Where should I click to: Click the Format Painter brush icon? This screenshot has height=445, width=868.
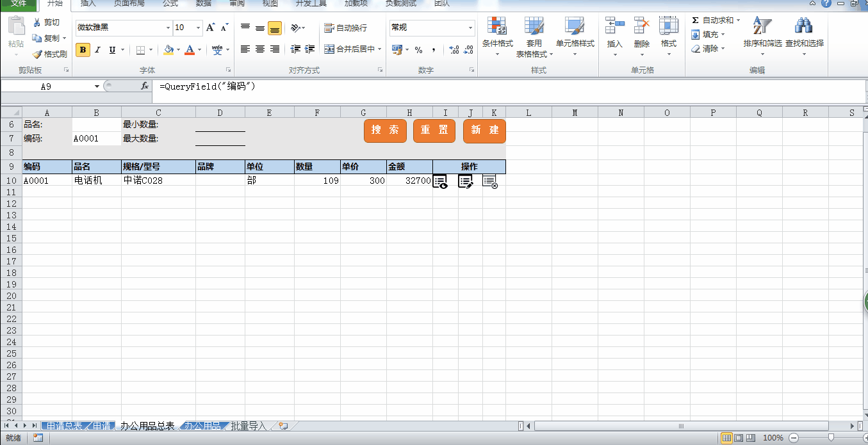pyautogui.click(x=37, y=54)
